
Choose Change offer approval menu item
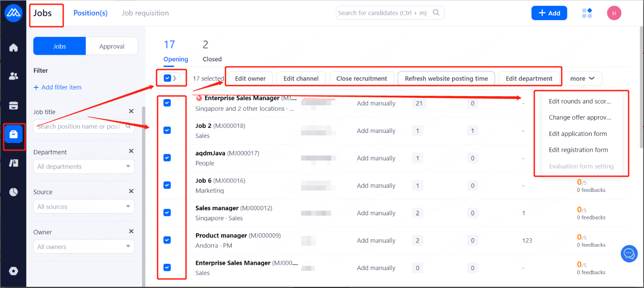coord(580,117)
